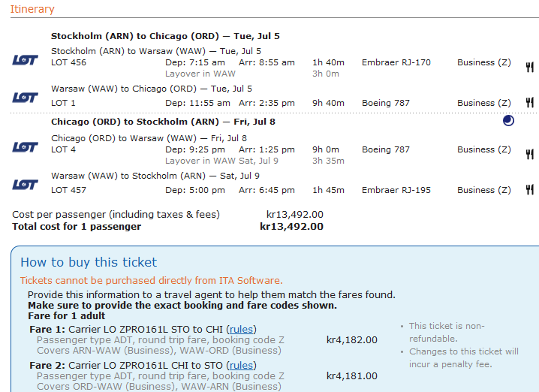539x392 pixels.
Task: Select the LOT logo for flight LOT 4
Action: coord(26,147)
